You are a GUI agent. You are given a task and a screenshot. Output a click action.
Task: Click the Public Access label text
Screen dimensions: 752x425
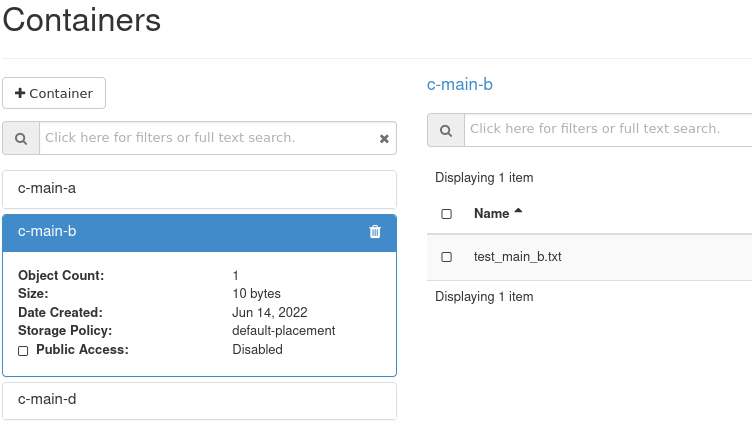82,350
